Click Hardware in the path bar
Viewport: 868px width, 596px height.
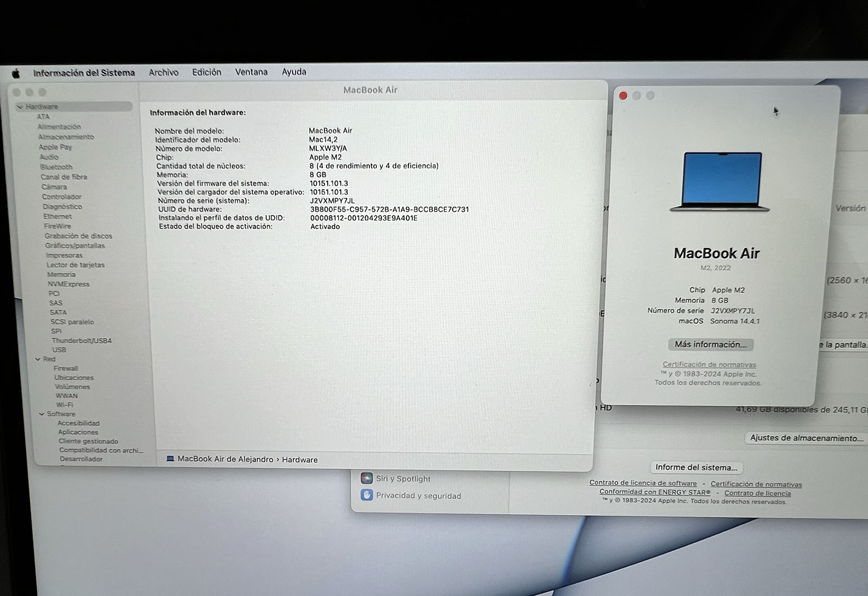click(x=300, y=460)
